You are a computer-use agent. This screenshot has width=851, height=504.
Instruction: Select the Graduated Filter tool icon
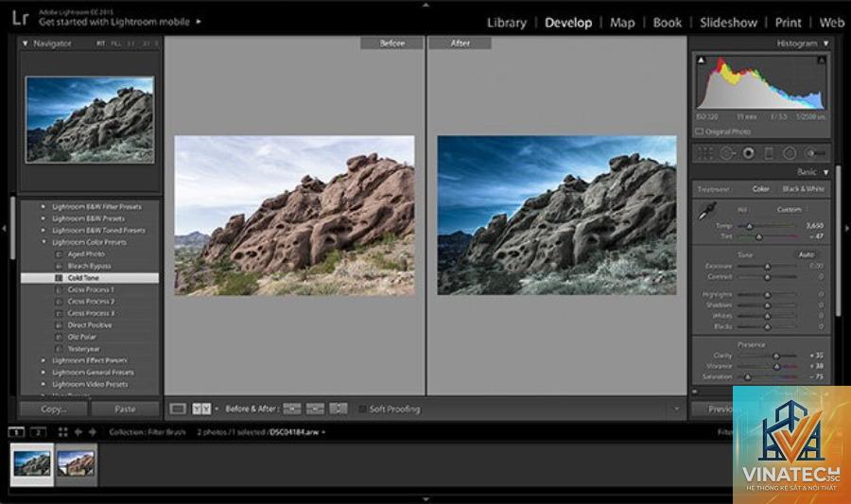[769, 153]
